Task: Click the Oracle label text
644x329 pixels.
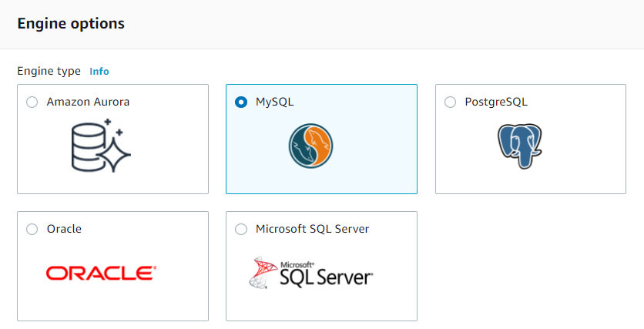Action: point(64,229)
